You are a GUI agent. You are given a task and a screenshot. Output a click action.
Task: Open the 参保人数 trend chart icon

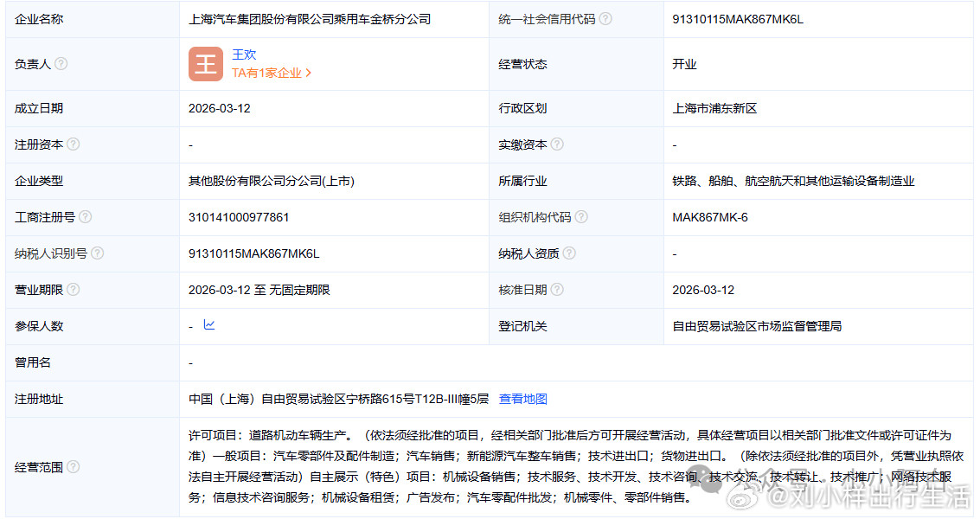[208, 326]
